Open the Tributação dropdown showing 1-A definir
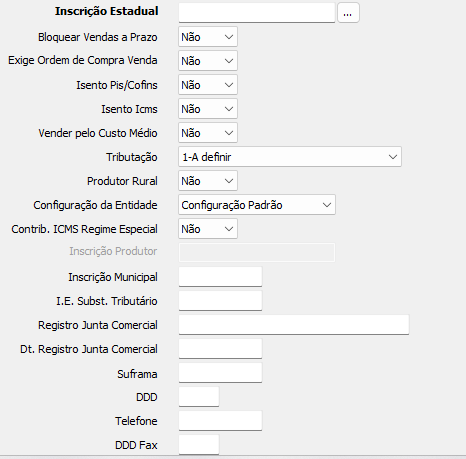 pyautogui.click(x=290, y=157)
